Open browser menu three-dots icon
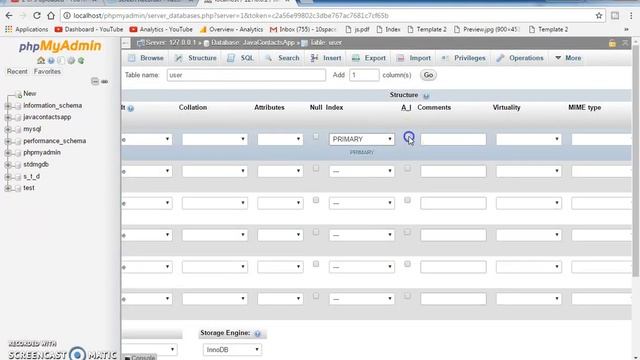Image resolution: width=640 pixels, height=360 pixels. pos(631,16)
